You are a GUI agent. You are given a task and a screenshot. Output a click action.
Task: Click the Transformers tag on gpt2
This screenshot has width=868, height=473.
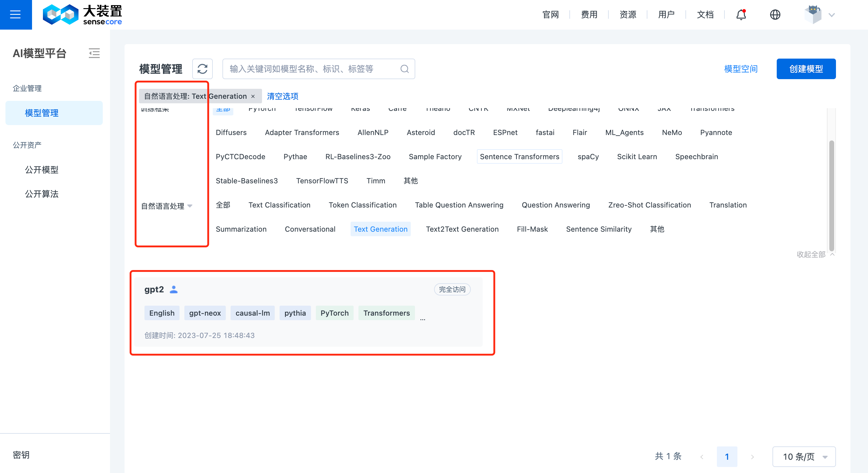click(387, 313)
